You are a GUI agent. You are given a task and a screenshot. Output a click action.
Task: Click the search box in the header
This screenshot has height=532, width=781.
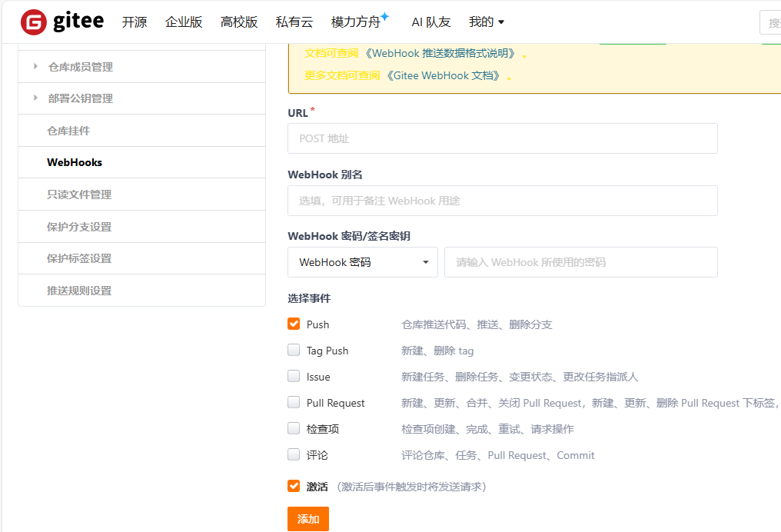click(770, 23)
